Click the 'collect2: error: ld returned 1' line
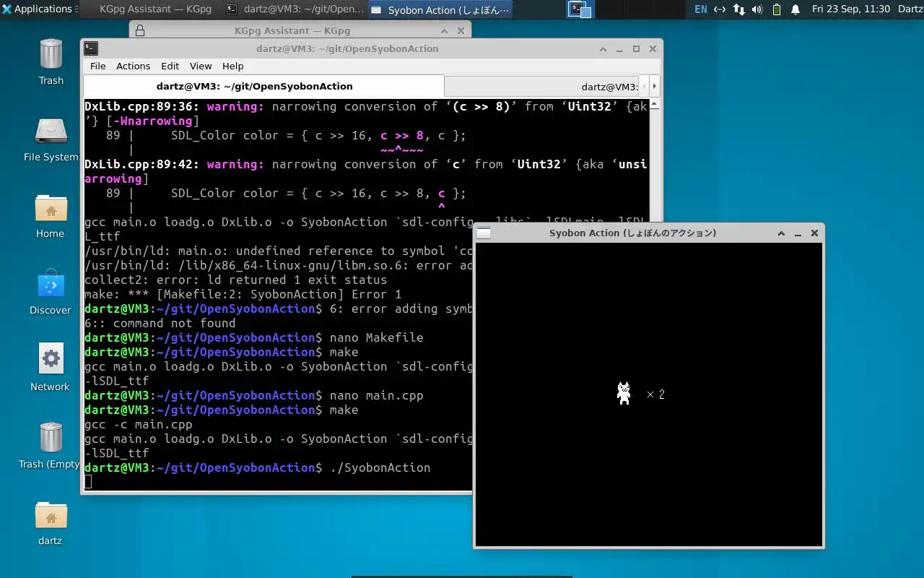The height and width of the screenshot is (578, 924). click(x=235, y=280)
